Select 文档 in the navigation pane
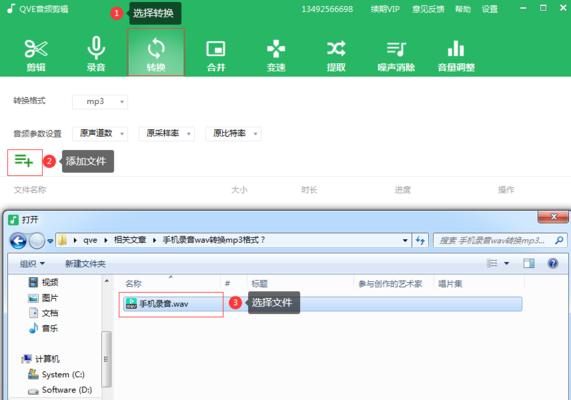Screen dimensions: 571x400 (43, 313)
